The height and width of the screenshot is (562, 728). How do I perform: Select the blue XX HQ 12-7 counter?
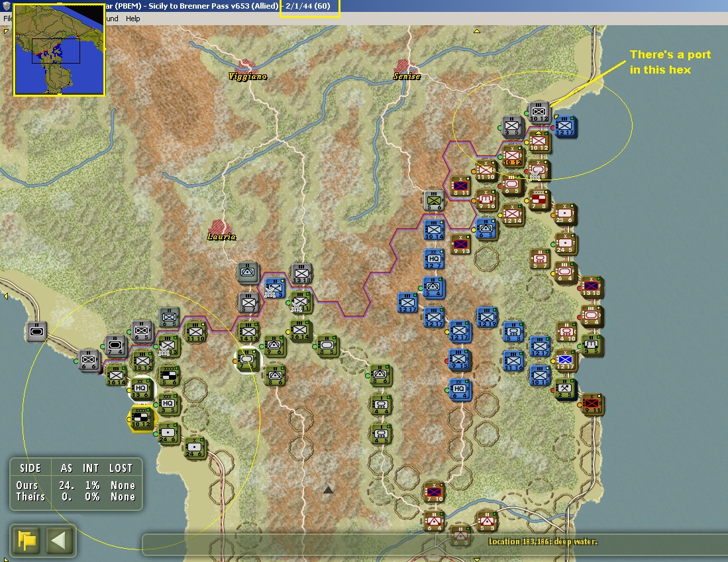pos(434,259)
